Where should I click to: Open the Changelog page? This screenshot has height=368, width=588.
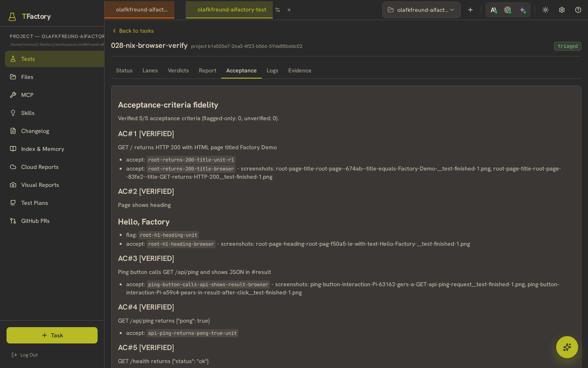tap(55, 131)
